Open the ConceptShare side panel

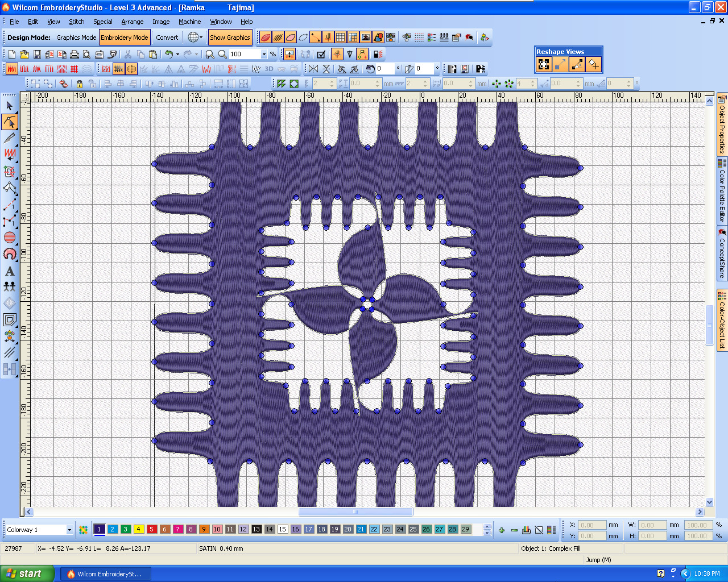[722, 253]
